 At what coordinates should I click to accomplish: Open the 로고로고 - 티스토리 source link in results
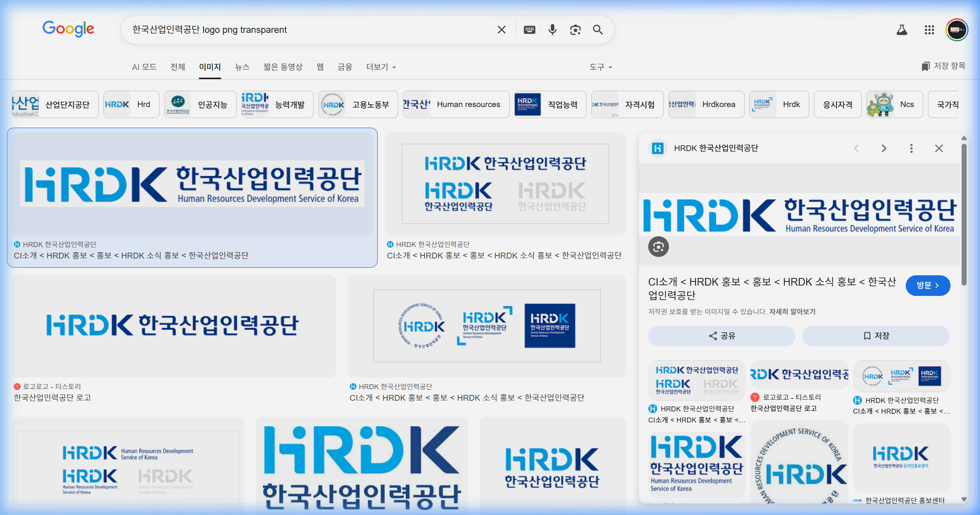47,387
